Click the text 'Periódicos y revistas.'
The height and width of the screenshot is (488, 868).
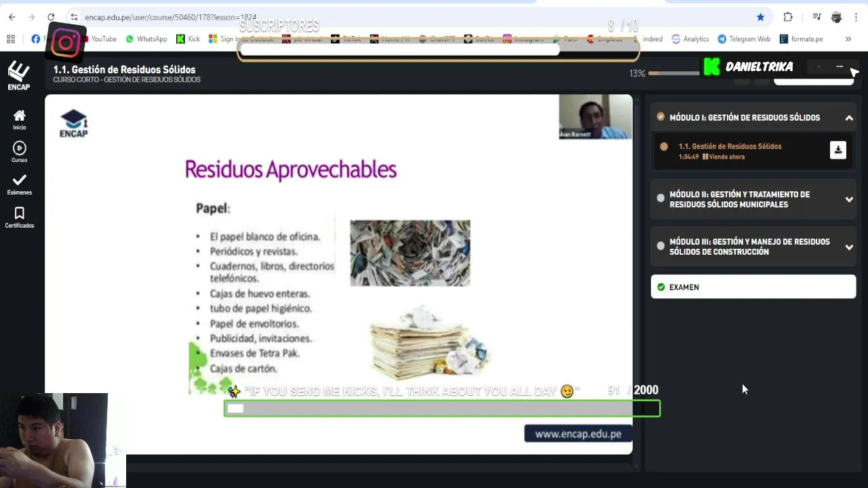[x=254, y=251]
